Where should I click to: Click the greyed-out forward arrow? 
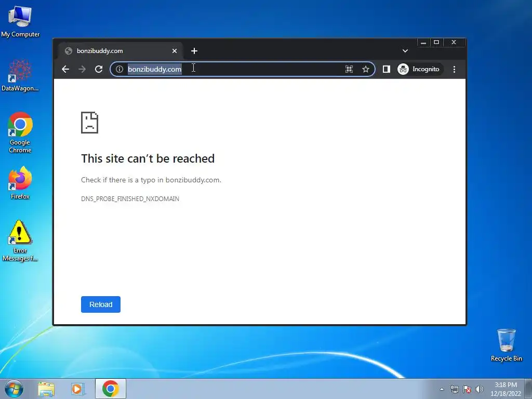point(82,69)
